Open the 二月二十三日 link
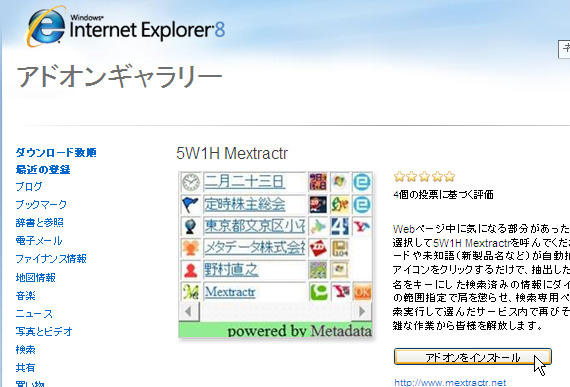 [x=244, y=182]
